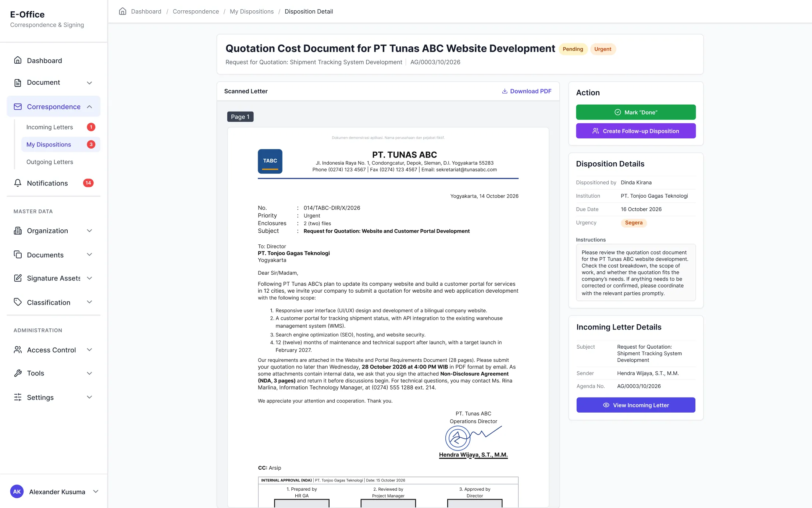Click the Page 1 label
The width and height of the screenshot is (812, 508).
click(240, 117)
